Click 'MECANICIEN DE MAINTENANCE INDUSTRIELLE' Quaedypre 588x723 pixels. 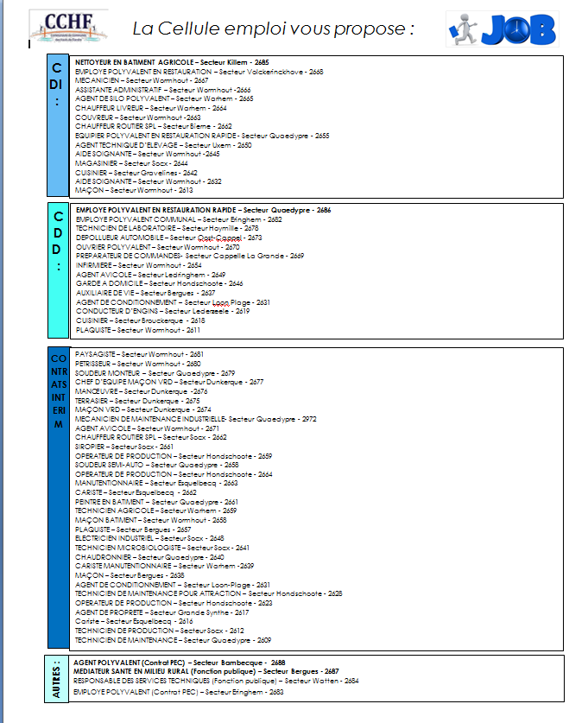point(196,420)
